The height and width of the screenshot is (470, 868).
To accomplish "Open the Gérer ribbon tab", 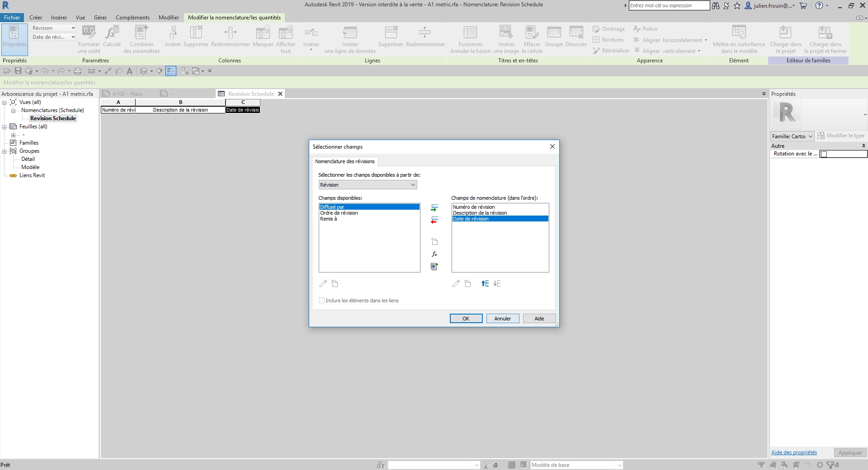I will coord(100,18).
